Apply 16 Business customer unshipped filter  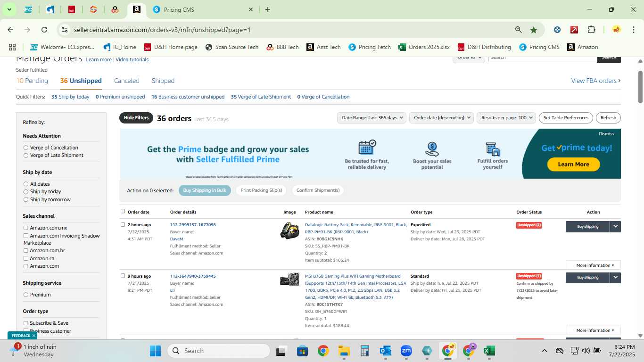(x=188, y=97)
